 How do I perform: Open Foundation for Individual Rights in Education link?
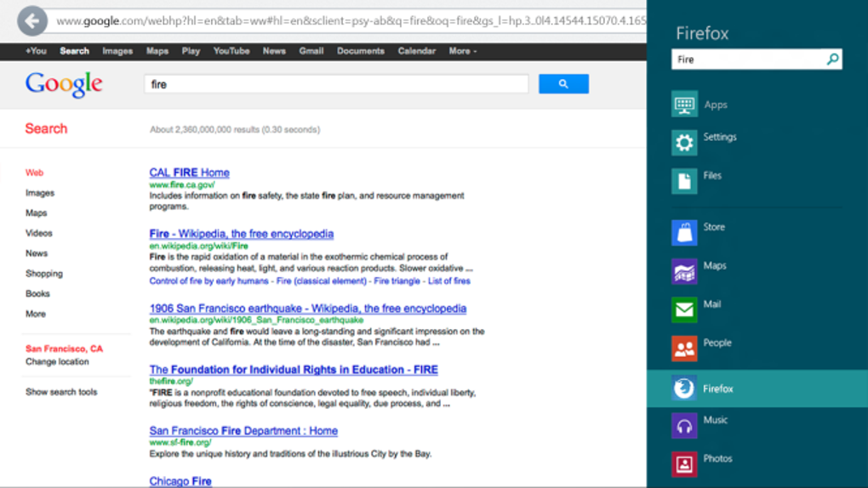294,370
